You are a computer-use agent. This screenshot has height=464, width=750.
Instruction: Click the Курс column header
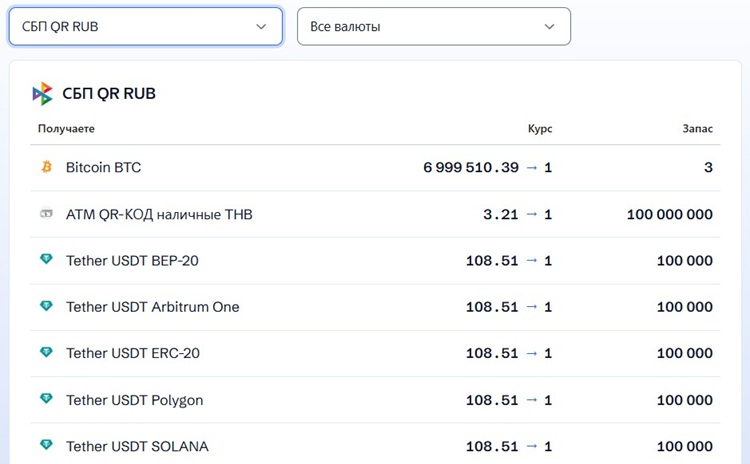click(540, 129)
